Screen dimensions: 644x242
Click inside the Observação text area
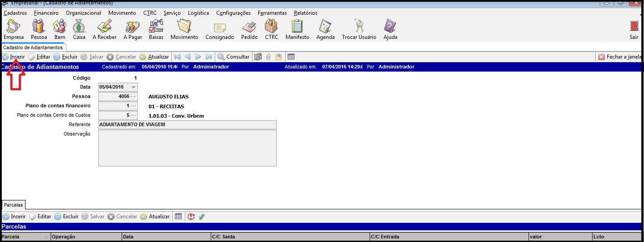tap(187, 148)
